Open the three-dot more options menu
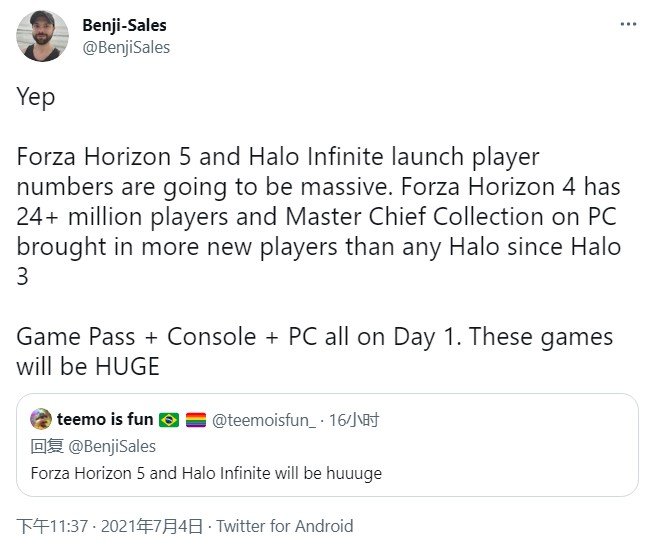Image resolution: width=655 pixels, height=551 pixels. coord(628,24)
